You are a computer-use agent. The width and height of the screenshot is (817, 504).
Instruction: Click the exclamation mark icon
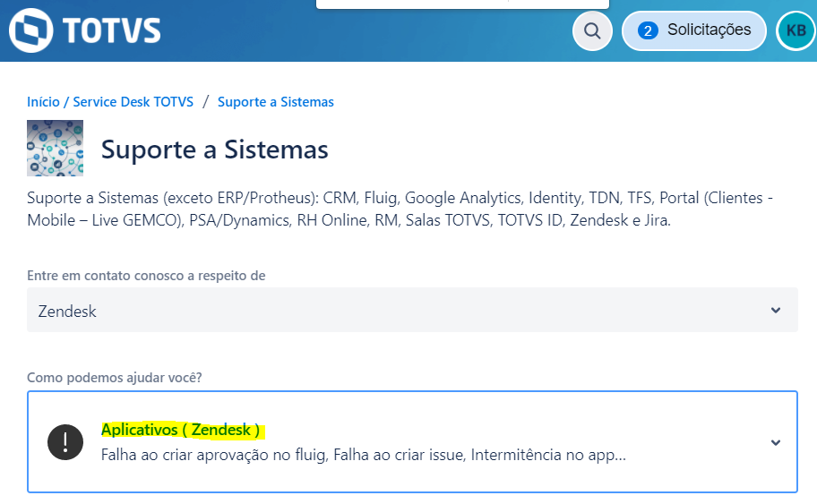click(x=65, y=442)
